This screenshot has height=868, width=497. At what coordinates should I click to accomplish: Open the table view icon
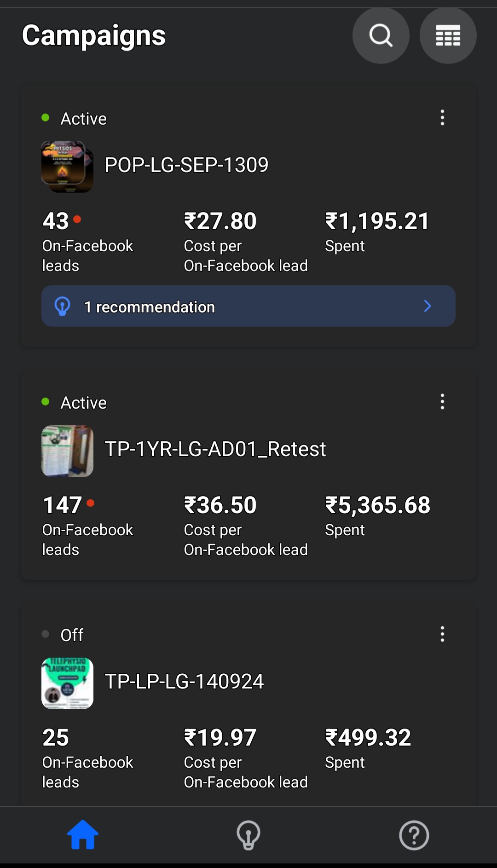[x=448, y=35]
